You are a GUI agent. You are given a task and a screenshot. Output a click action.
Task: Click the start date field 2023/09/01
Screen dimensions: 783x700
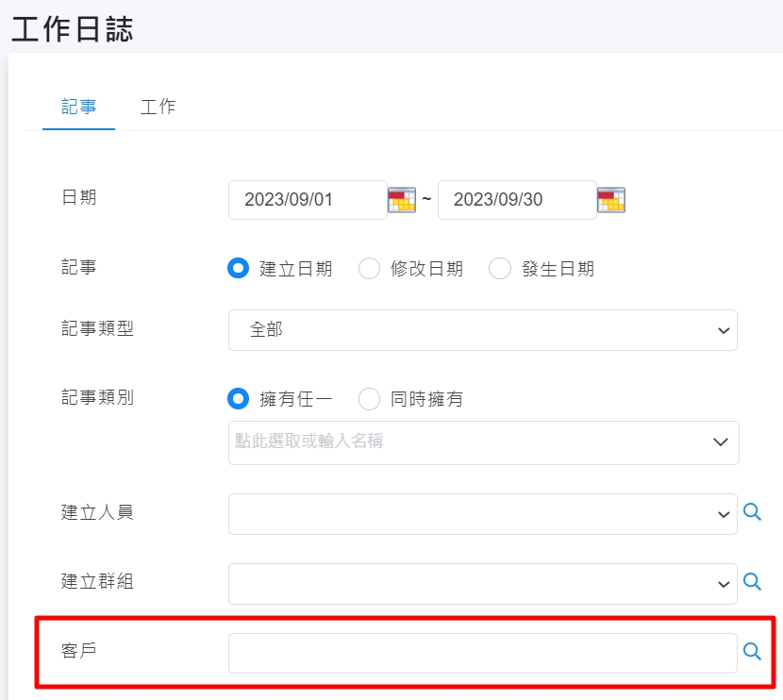(307, 200)
